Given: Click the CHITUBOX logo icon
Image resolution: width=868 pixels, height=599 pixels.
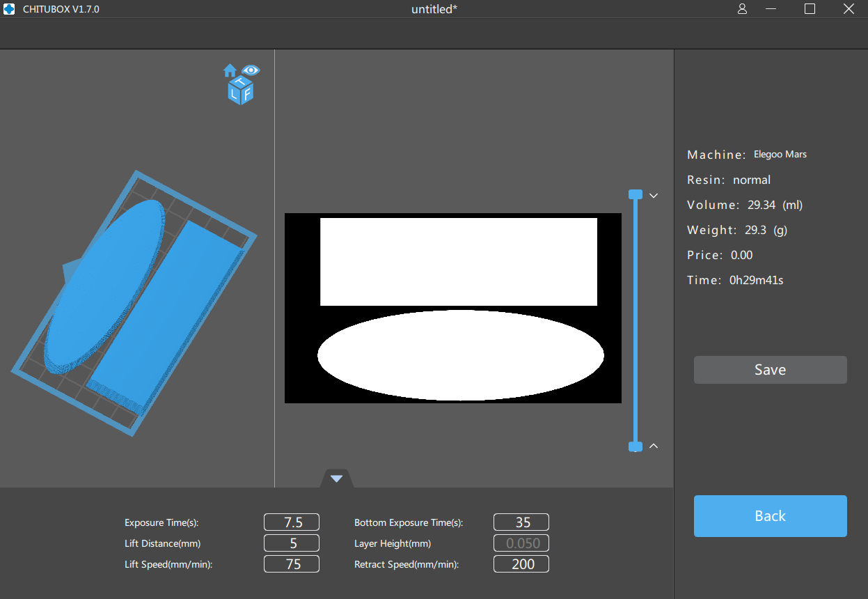Looking at the screenshot, I should point(10,9).
